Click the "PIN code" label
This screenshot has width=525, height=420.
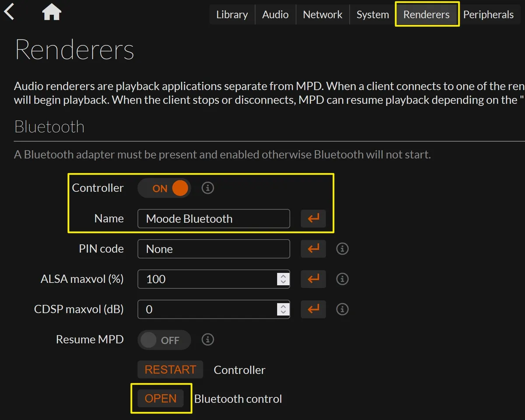click(x=101, y=248)
